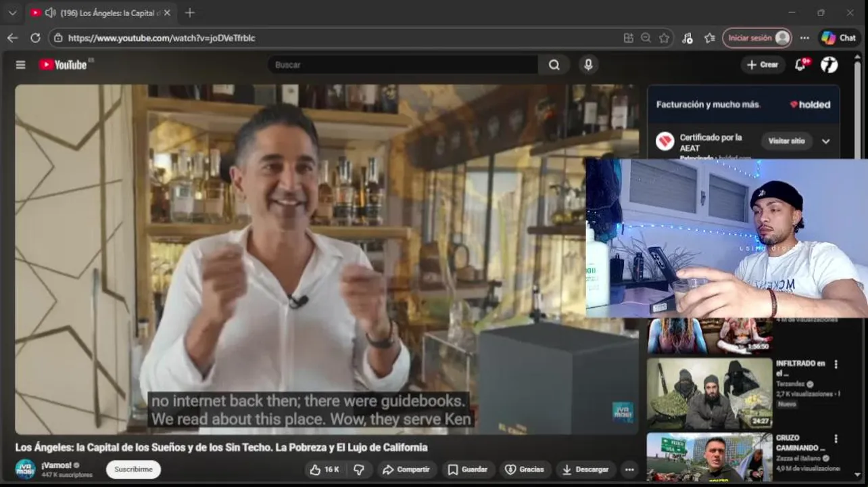
Task: Open the tab list chevron
Action: tap(12, 13)
